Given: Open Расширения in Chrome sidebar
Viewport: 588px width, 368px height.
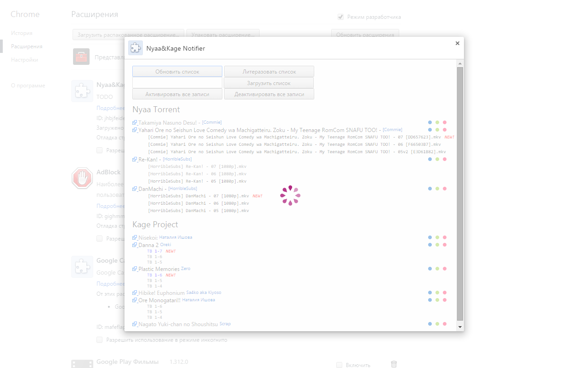Looking at the screenshot, I should (x=27, y=46).
